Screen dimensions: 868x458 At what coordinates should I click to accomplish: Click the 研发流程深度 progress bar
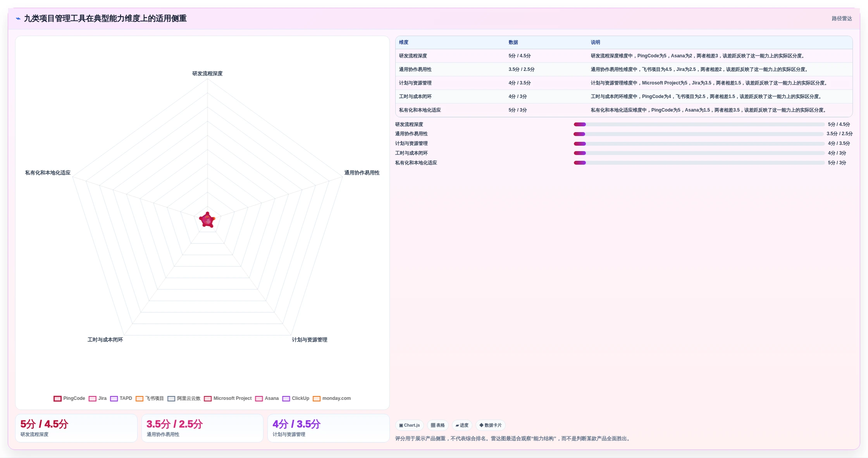(699, 124)
